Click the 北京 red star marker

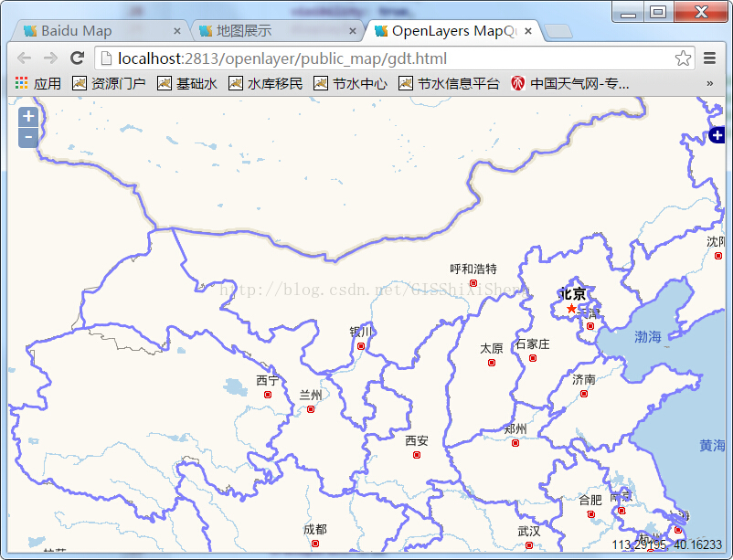click(x=571, y=309)
